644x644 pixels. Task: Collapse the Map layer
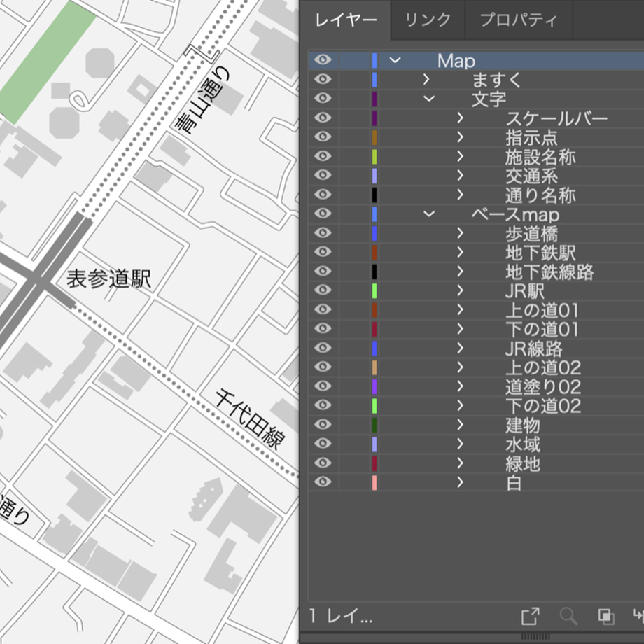(395, 60)
